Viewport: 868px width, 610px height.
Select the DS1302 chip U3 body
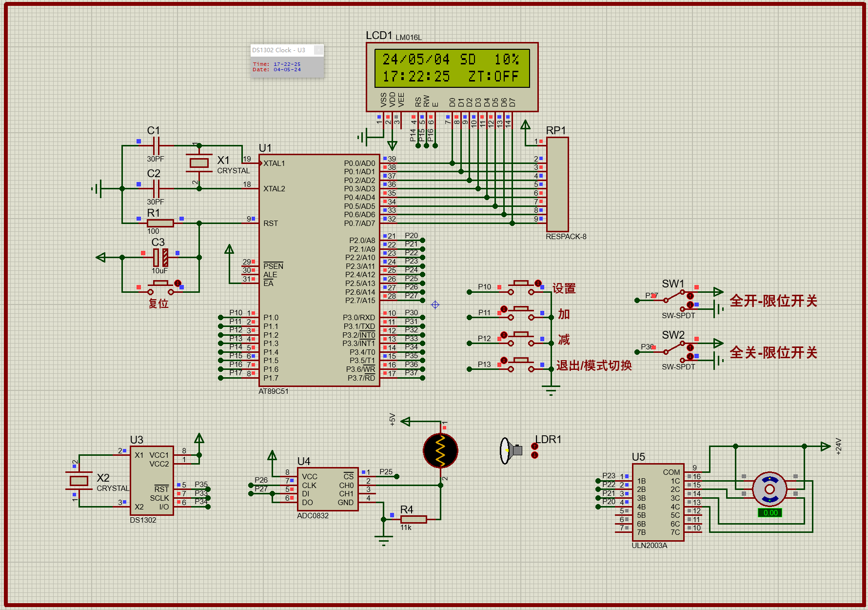click(x=152, y=480)
